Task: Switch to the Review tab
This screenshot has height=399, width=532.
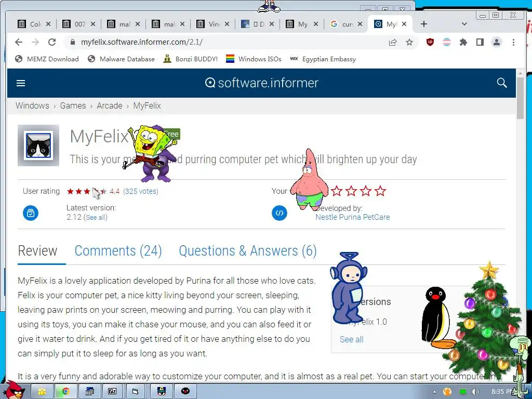Action: pos(37,251)
